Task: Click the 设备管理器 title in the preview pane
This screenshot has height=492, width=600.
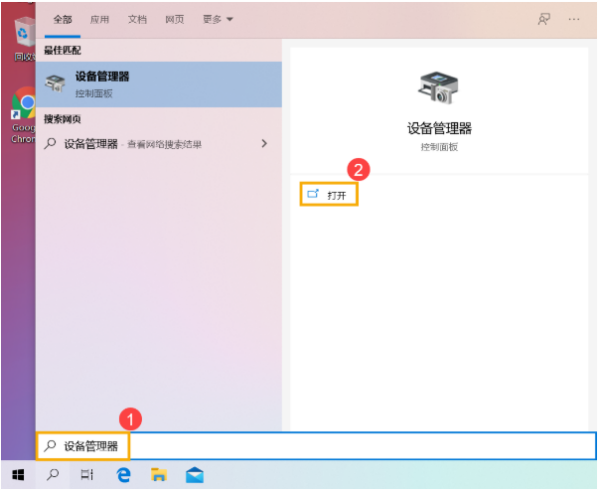Action: tap(439, 129)
